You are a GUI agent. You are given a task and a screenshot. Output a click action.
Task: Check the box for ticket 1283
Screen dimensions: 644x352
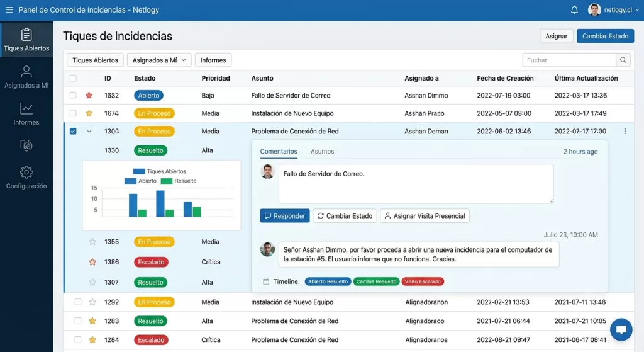coord(77,321)
